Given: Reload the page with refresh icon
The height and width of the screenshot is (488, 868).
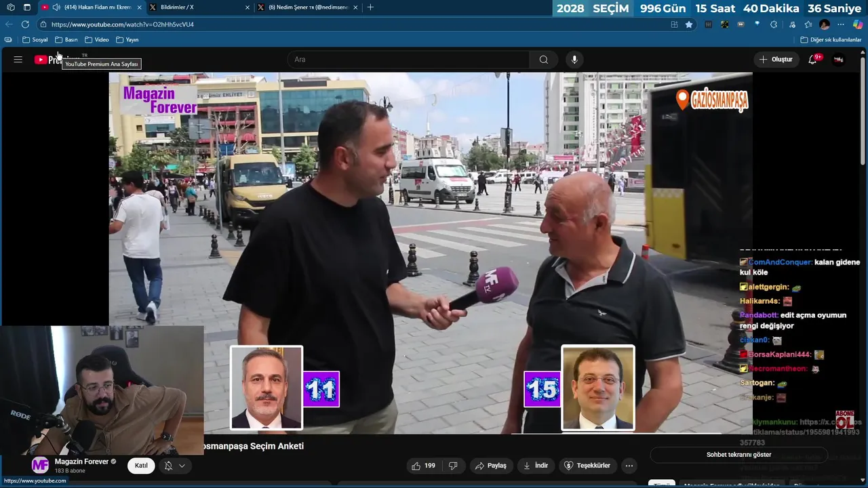Looking at the screenshot, I should [25, 24].
